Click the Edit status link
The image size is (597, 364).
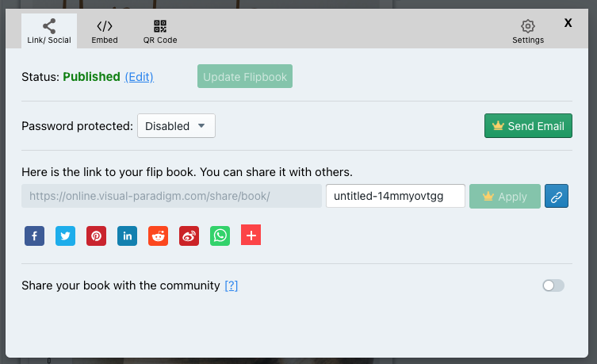click(x=139, y=77)
